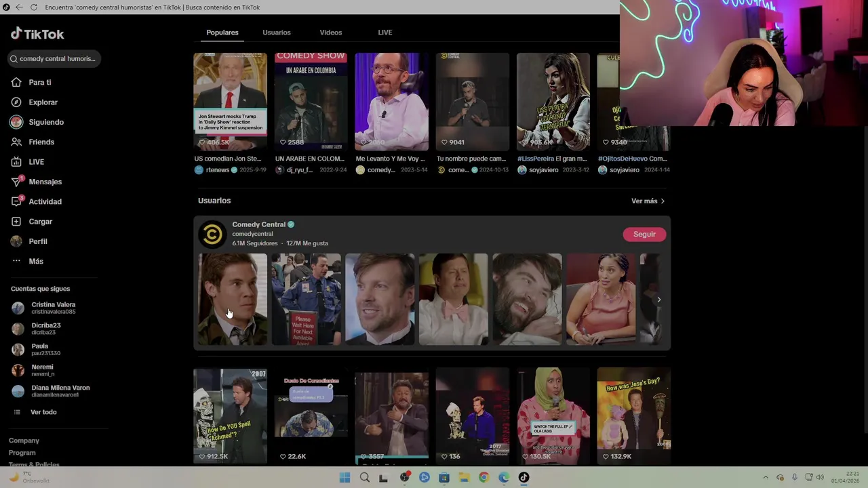Open File Explorer from the taskbar
The height and width of the screenshot is (488, 868).
pos(464,477)
